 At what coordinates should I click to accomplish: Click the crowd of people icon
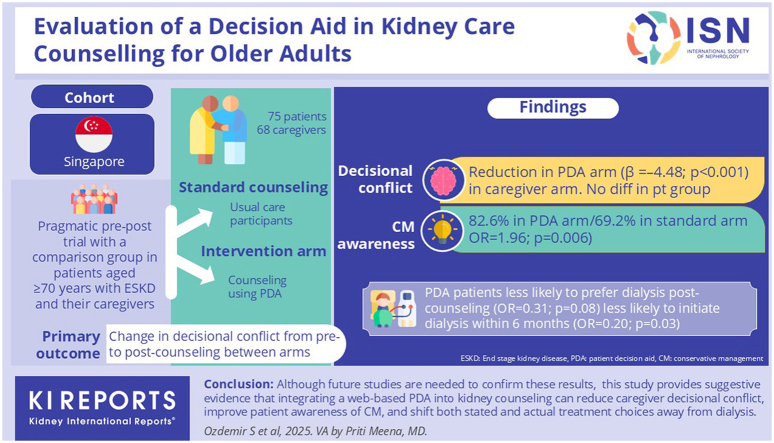[94, 200]
